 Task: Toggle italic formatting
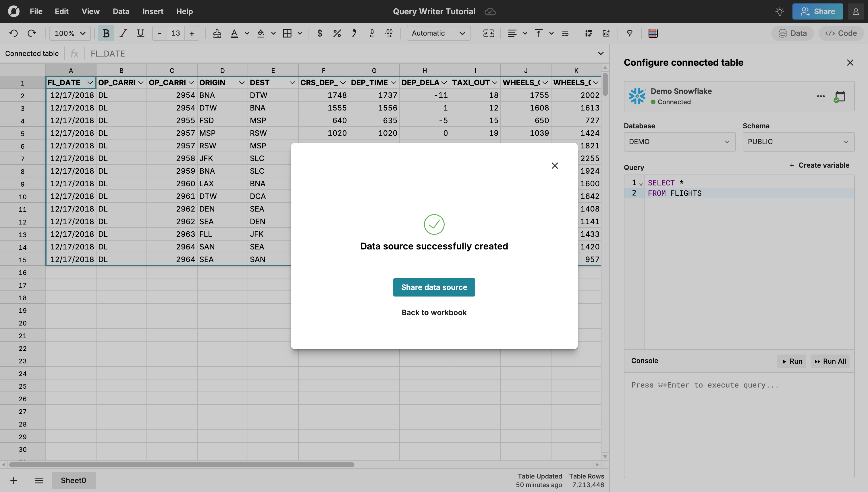pos(123,33)
